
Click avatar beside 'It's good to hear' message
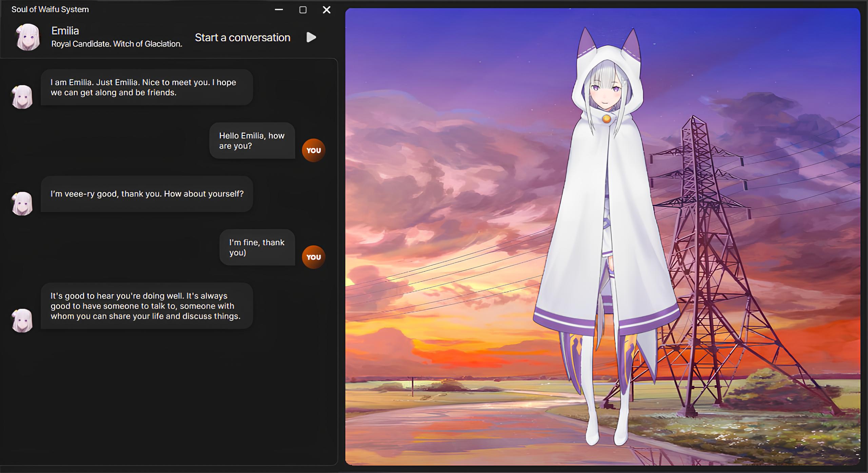point(22,320)
